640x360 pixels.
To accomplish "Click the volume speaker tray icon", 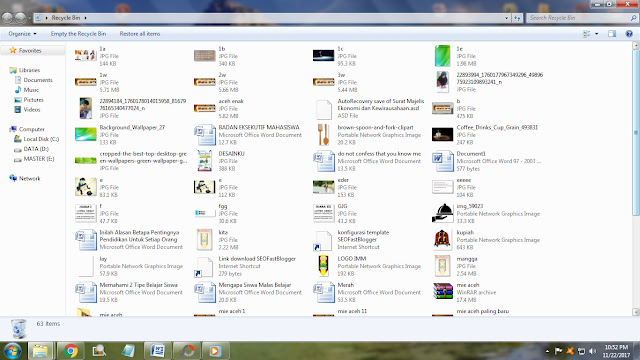I will tap(593, 351).
